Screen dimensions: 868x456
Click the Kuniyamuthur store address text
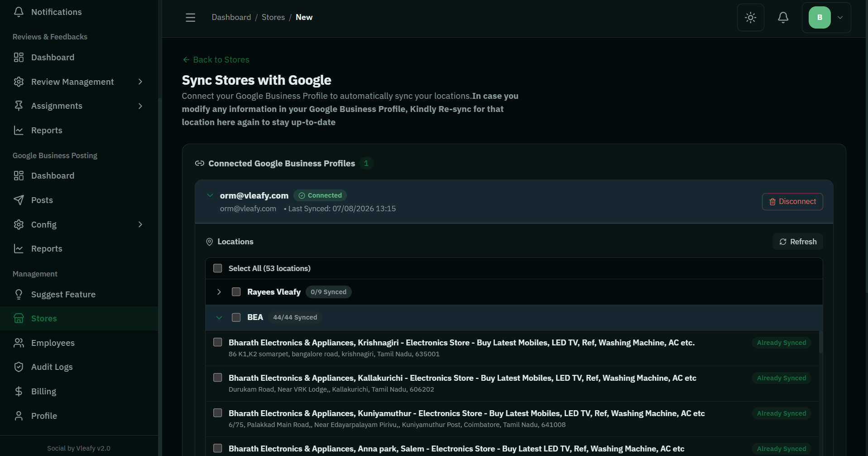[x=397, y=425]
